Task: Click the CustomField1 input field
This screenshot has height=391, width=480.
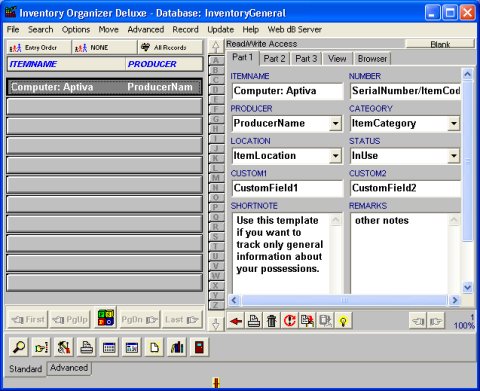Action: (x=287, y=188)
